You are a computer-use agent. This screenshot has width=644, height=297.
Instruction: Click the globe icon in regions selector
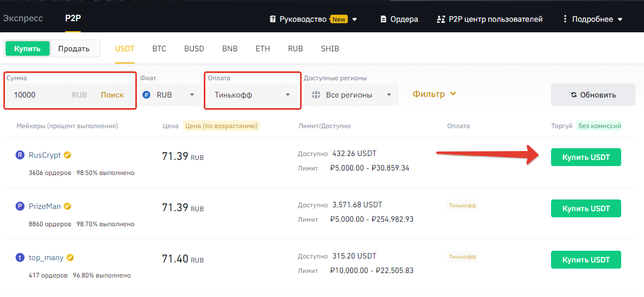[316, 95]
